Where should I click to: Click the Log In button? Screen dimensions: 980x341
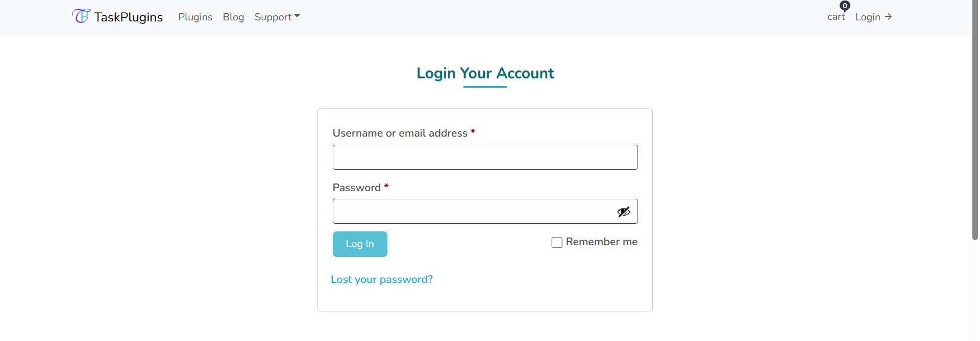(x=360, y=244)
